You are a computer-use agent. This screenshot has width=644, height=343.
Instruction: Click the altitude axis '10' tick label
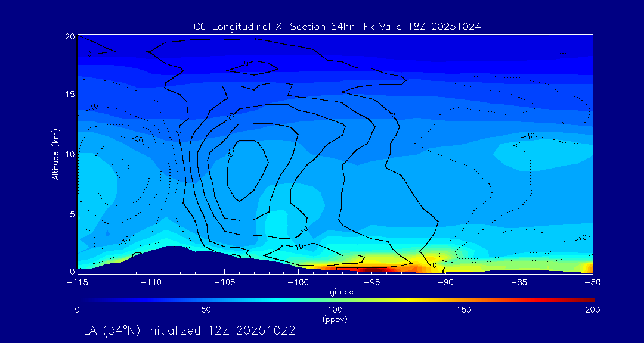point(70,154)
